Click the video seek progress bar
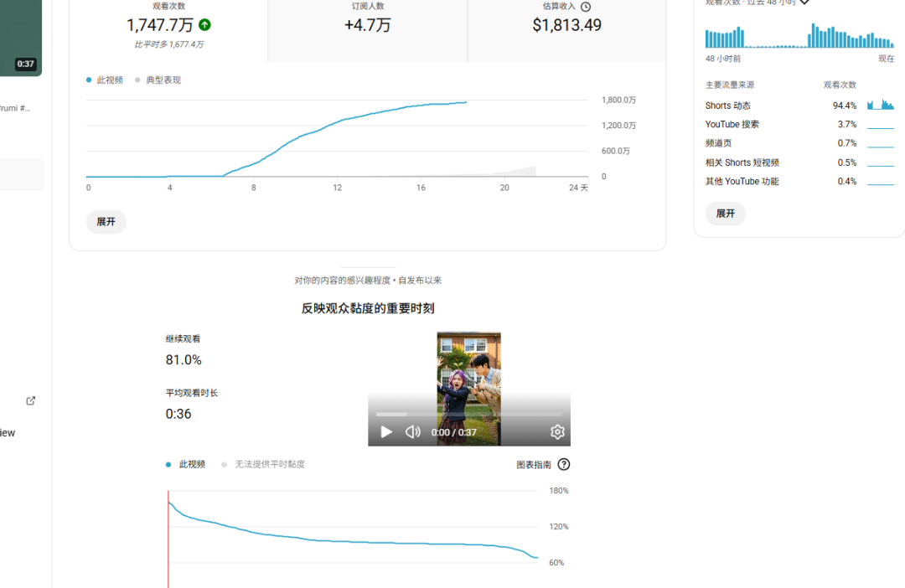Image resolution: width=905 pixels, height=588 pixels. [x=468, y=415]
